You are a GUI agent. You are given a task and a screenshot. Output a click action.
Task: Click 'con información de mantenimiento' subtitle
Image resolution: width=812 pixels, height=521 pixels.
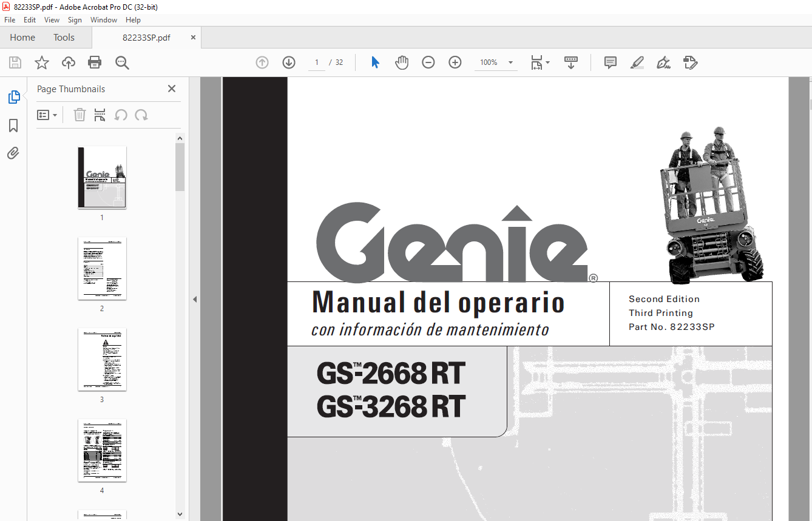click(430, 330)
